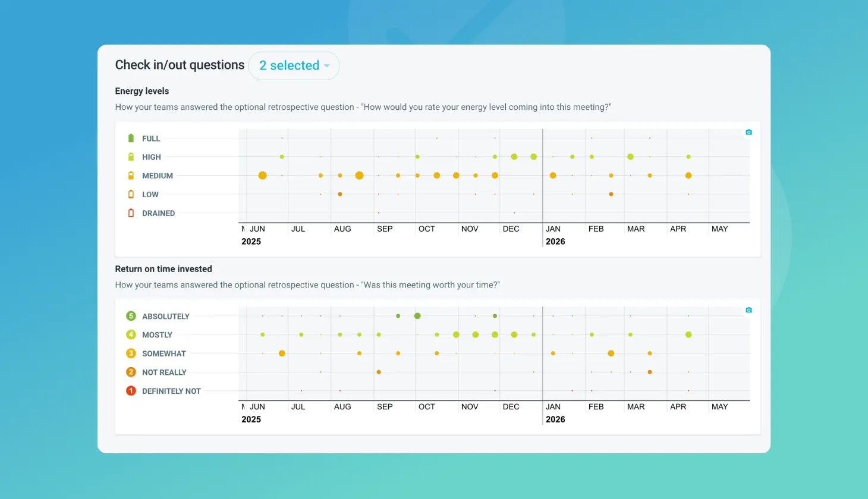Click the MOSTLY bubble in April
The width and height of the screenshot is (868, 499).
[x=688, y=334]
